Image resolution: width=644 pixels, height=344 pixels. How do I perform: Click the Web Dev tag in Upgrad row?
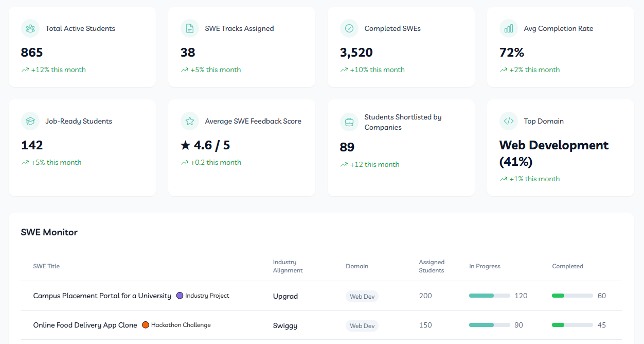pyautogui.click(x=362, y=296)
